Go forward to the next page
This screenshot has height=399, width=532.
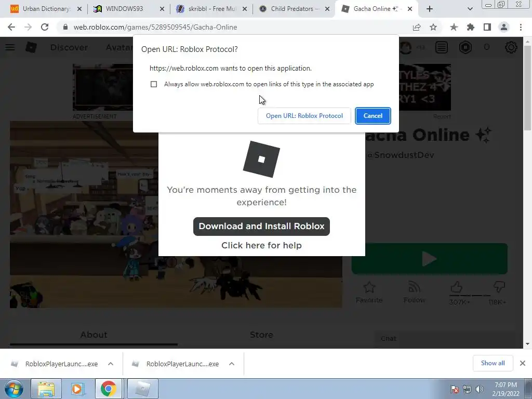28,27
